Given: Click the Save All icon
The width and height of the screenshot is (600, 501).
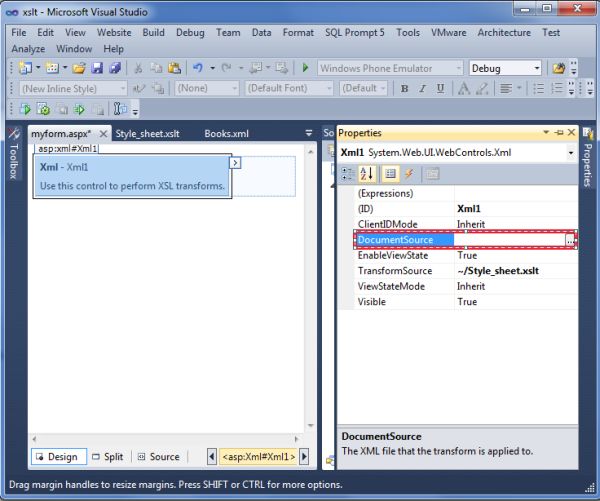Looking at the screenshot, I should (115, 68).
